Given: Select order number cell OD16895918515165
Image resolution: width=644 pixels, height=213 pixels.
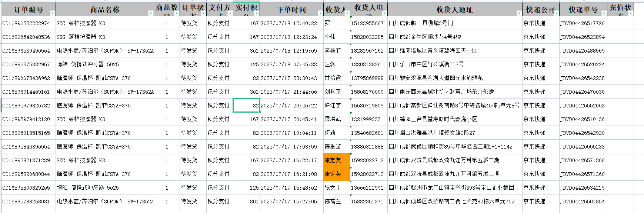Looking at the screenshot, I should pos(29,133).
